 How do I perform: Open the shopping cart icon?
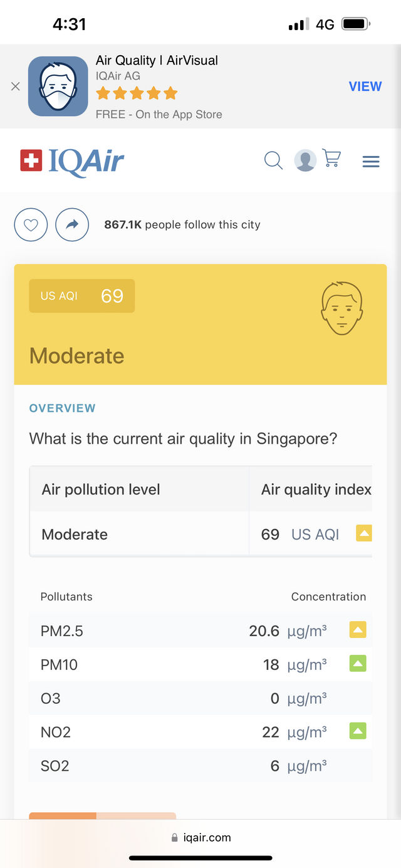pyautogui.click(x=331, y=158)
